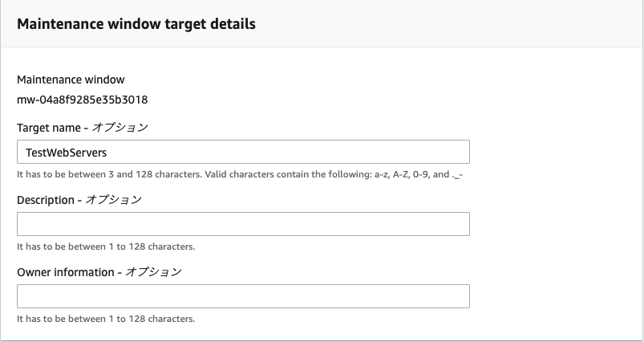Select the Owner information input field

click(x=243, y=296)
